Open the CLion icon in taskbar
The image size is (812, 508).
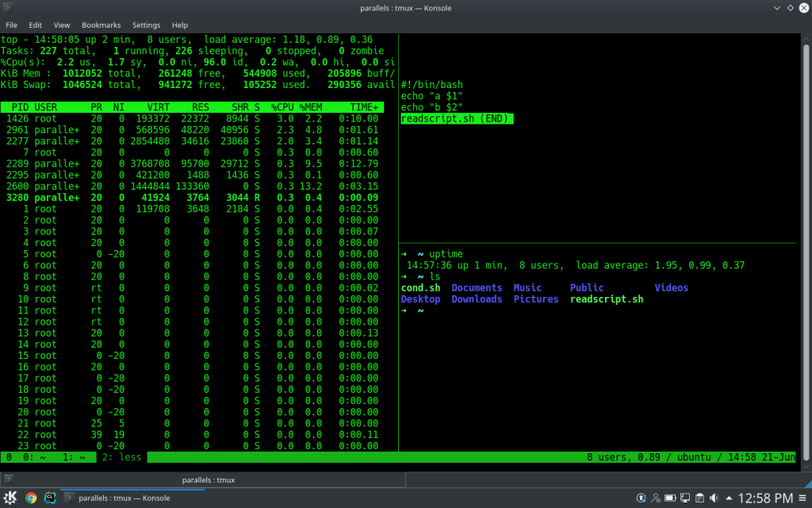click(x=49, y=498)
